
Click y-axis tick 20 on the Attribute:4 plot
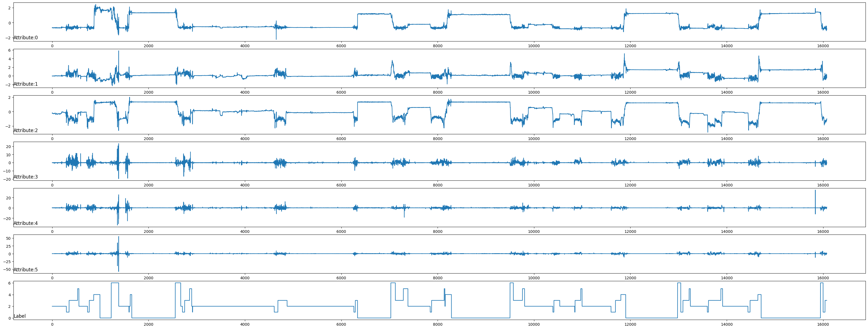click(9, 198)
